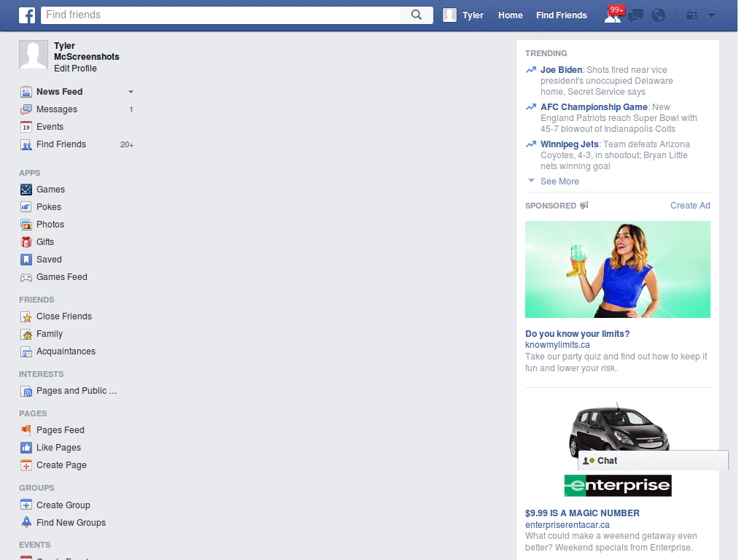Select News Feed in sidebar
The width and height of the screenshot is (747, 560).
pyautogui.click(x=60, y=91)
